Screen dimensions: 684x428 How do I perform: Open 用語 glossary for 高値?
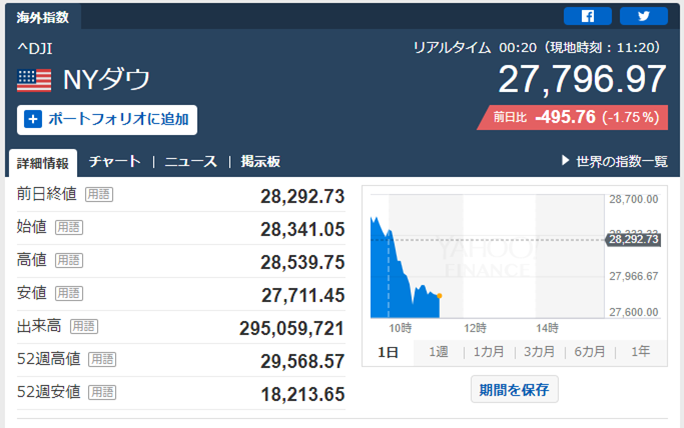(69, 260)
